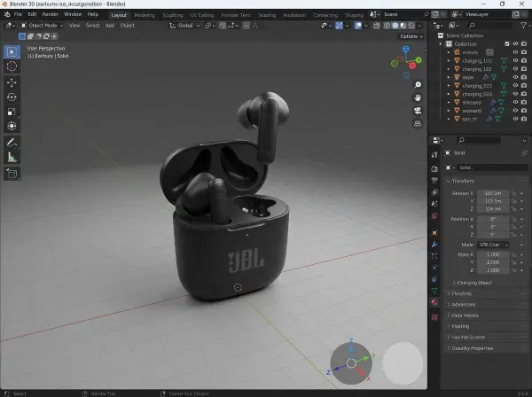The width and height of the screenshot is (532, 397).
Task: Click the Blender logo menu icon
Action: 7,14
